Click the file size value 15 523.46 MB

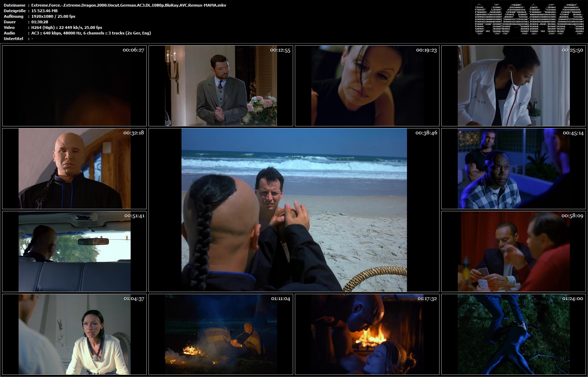(x=44, y=11)
